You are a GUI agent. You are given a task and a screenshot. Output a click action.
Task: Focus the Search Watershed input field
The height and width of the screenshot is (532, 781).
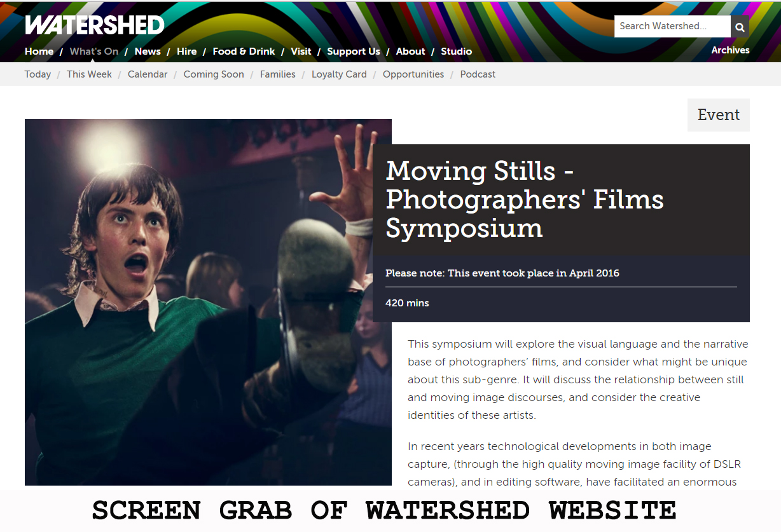[x=672, y=27]
